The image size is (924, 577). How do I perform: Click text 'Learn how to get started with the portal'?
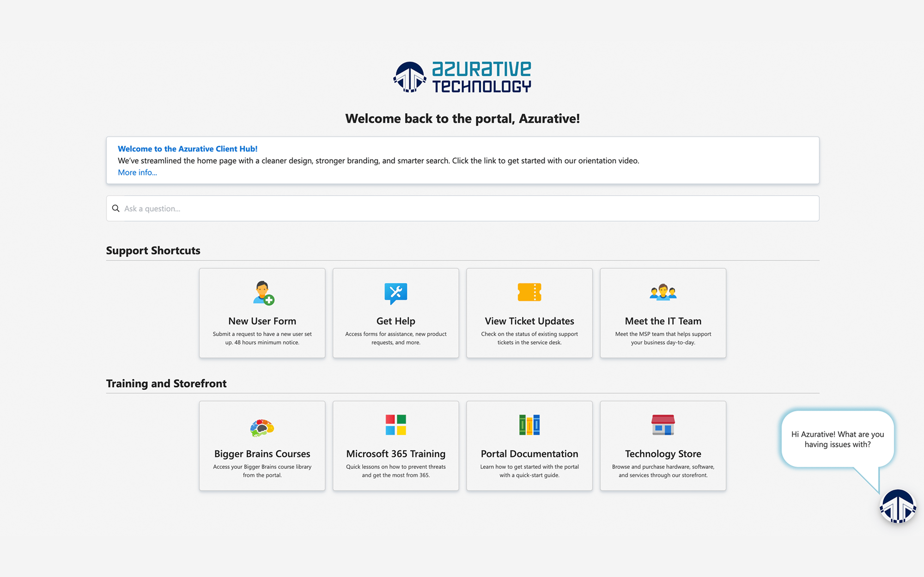[x=529, y=467]
